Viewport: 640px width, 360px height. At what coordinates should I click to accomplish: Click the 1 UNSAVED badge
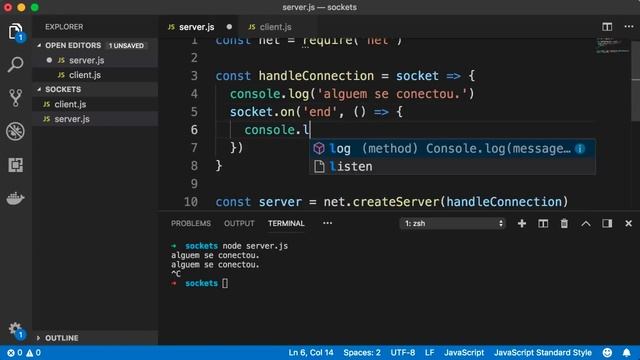(x=126, y=46)
